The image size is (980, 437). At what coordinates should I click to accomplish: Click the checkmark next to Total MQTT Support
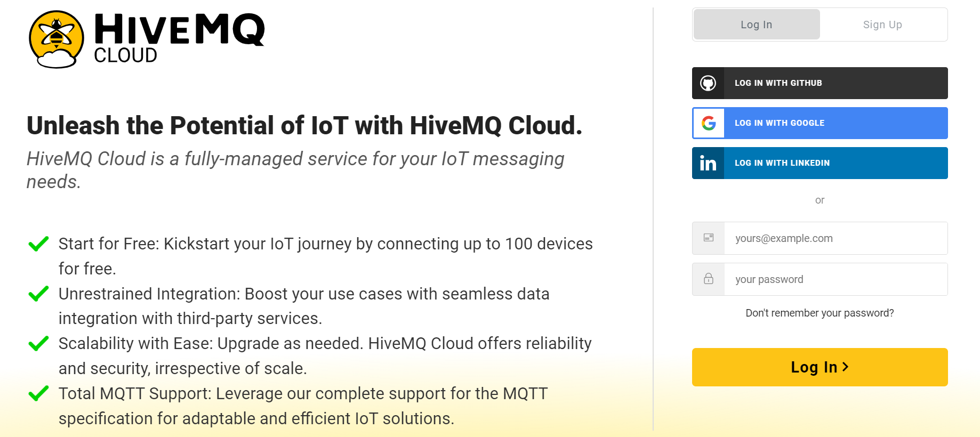pyautogui.click(x=38, y=394)
